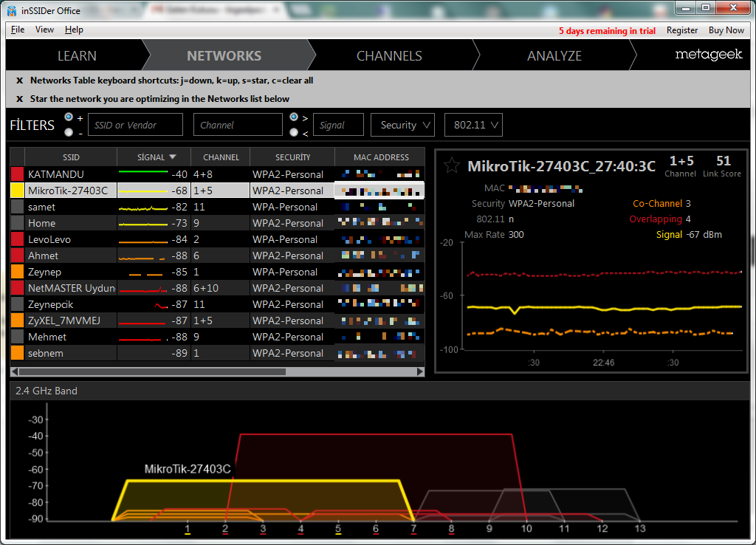
Task: Click the 'Max Rate' label in details panel
Action: tap(484, 234)
